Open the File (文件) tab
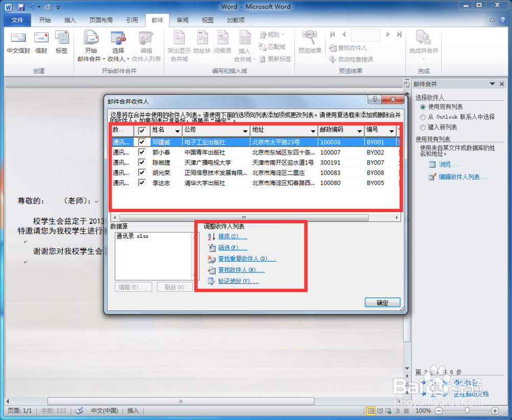The height and width of the screenshot is (420, 512). click(17, 20)
